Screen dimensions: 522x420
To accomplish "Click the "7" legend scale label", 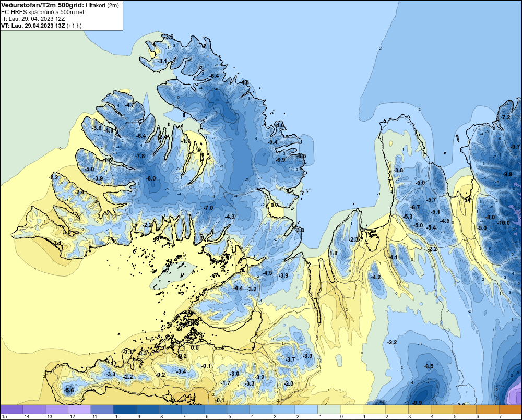I will 500,417.
